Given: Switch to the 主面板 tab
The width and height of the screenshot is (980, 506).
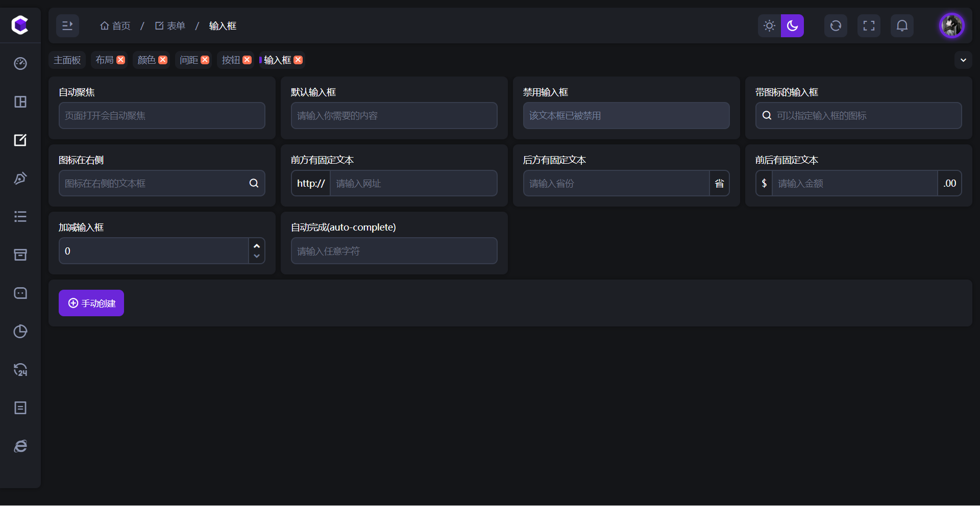Looking at the screenshot, I should [67, 60].
